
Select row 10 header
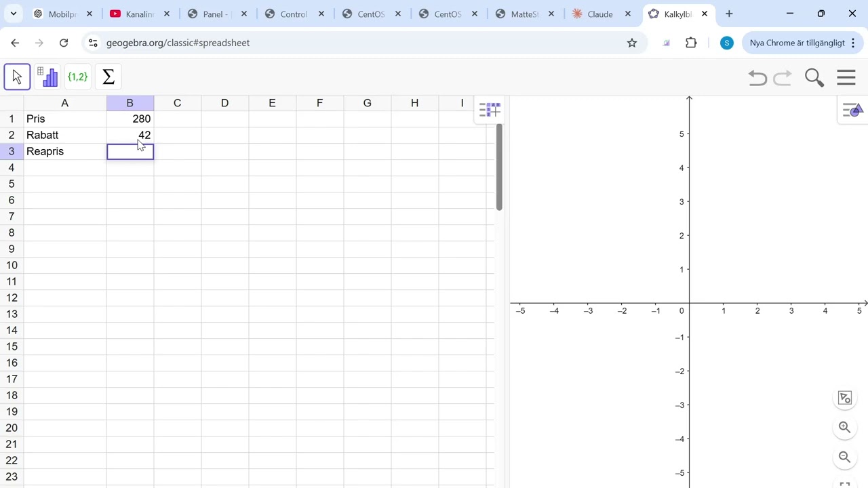pyautogui.click(x=12, y=265)
